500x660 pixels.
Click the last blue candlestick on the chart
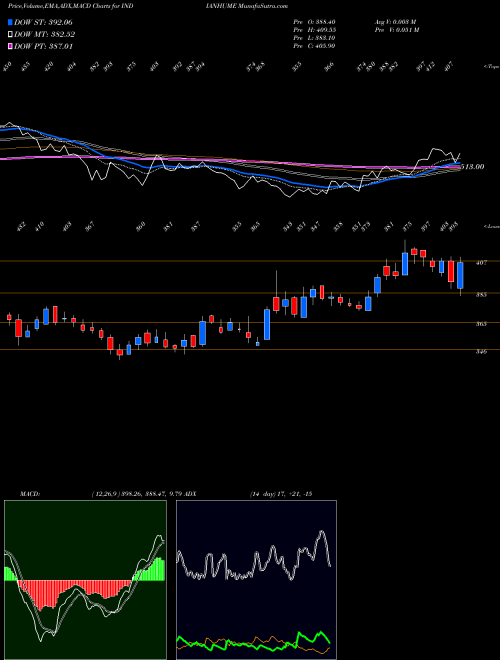460,275
